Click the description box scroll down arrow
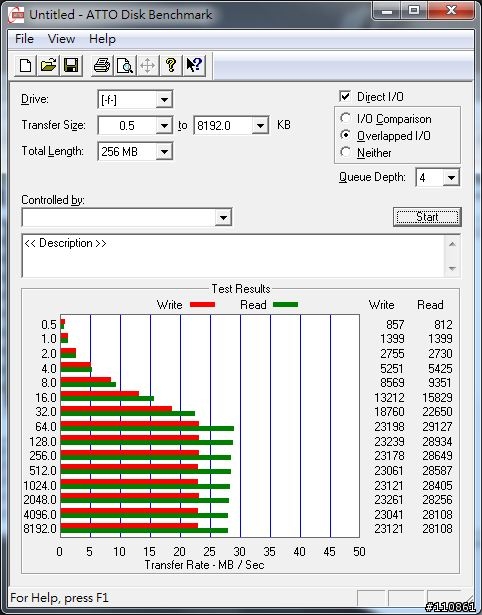This screenshot has height=615, width=482. 452,268
